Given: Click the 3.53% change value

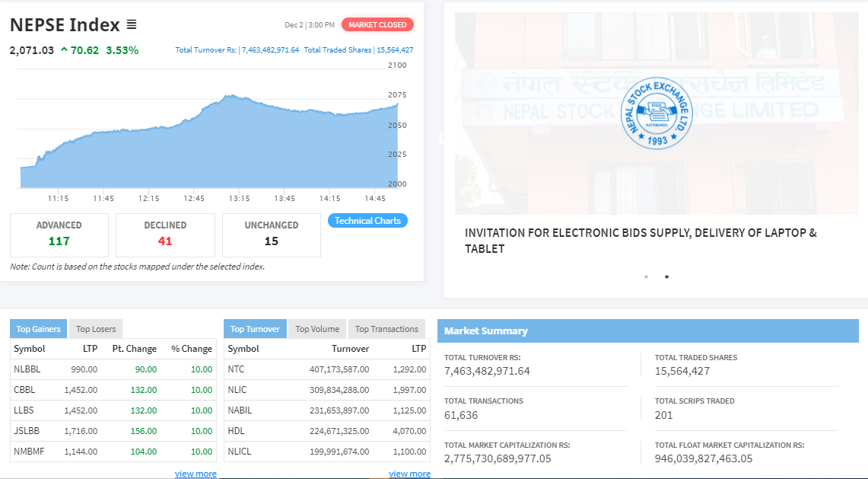Looking at the screenshot, I should tap(122, 50).
